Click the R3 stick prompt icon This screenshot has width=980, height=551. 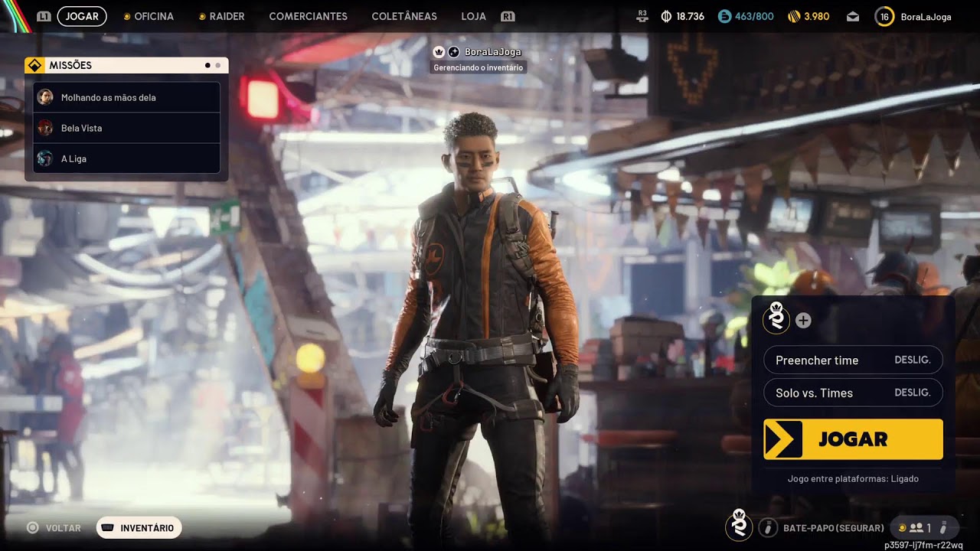(642, 16)
